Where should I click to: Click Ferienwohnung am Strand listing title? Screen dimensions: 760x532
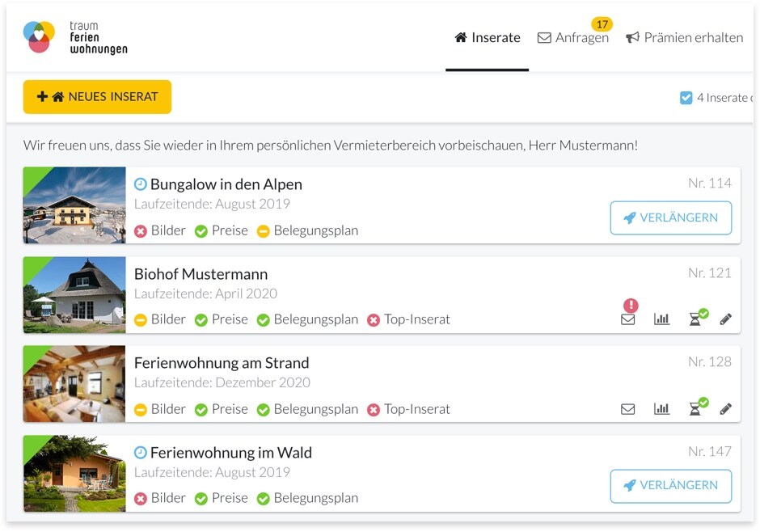222,363
